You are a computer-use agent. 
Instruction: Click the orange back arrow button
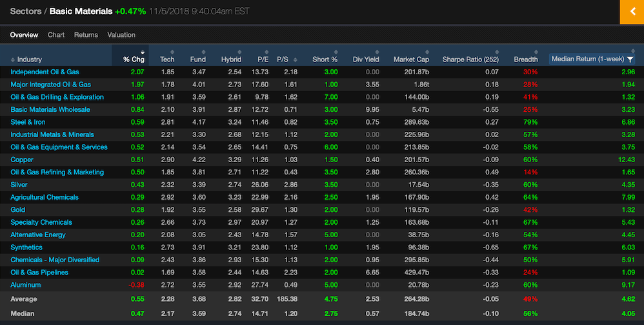[632, 12]
